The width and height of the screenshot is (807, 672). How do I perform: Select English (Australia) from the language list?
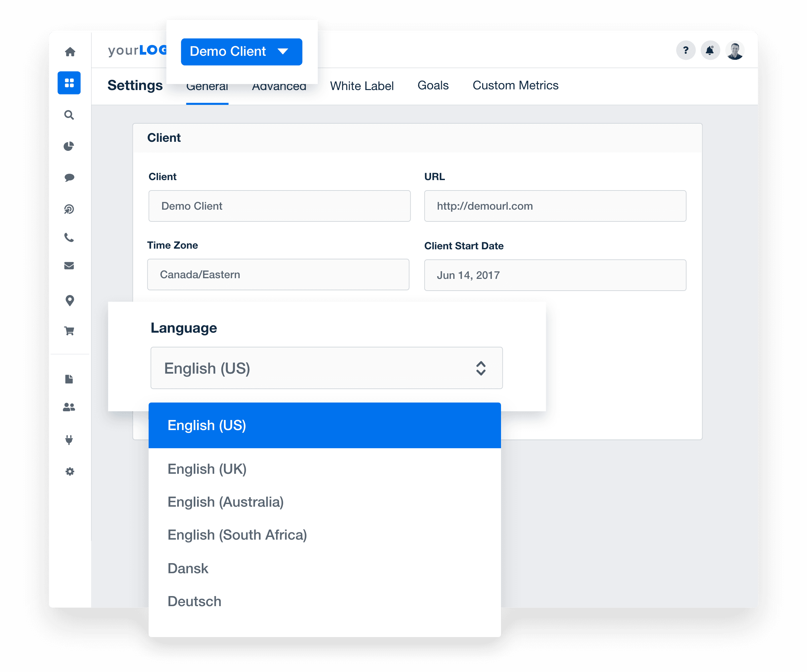click(x=226, y=502)
